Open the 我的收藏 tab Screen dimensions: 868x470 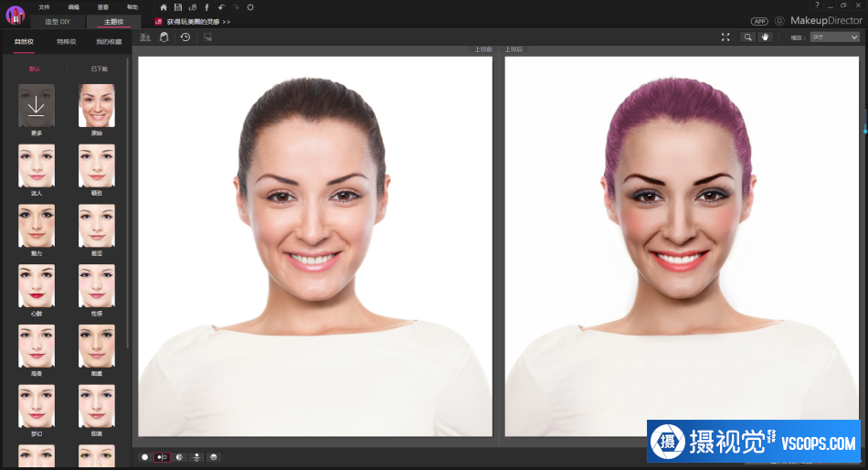point(109,41)
